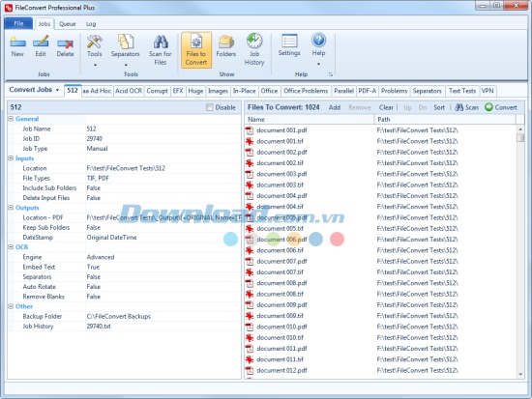Select PDF icon of document 001.pdf
This screenshot has width=532, height=399.
point(250,130)
